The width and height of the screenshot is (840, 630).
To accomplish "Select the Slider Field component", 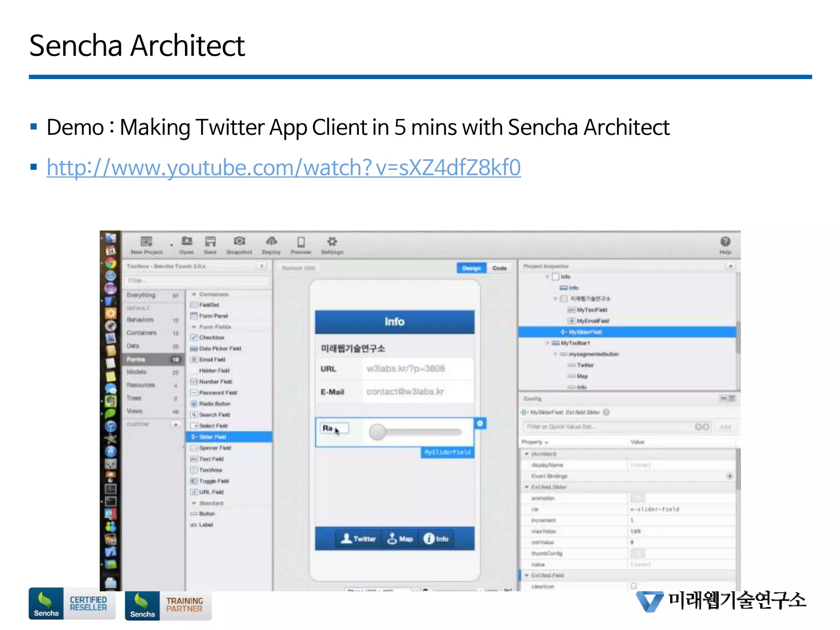I will click(229, 437).
